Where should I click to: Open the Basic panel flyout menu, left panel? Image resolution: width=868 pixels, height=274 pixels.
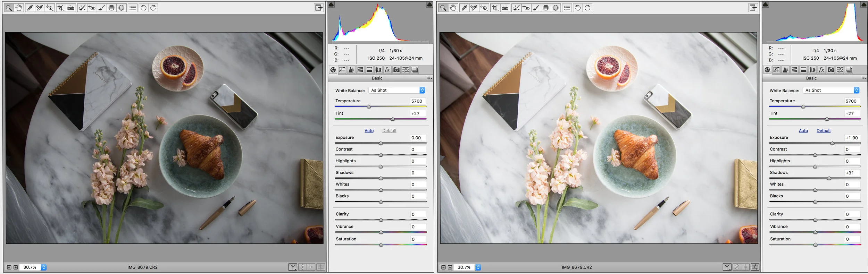(x=429, y=78)
